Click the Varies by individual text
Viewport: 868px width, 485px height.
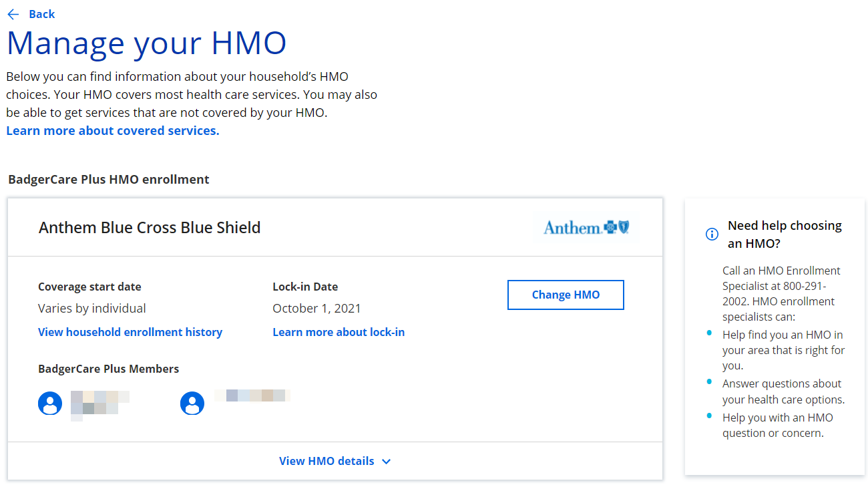(92, 309)
